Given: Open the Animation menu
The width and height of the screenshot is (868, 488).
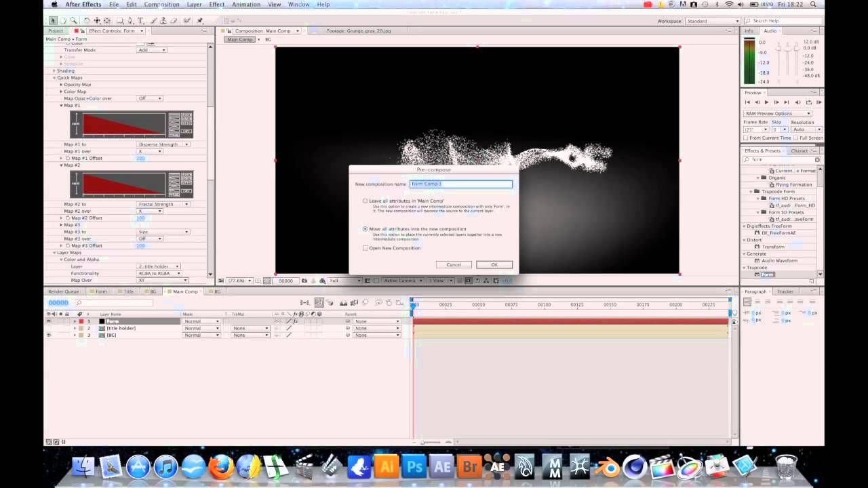Looking at the screenshot, I should point(246,4).
